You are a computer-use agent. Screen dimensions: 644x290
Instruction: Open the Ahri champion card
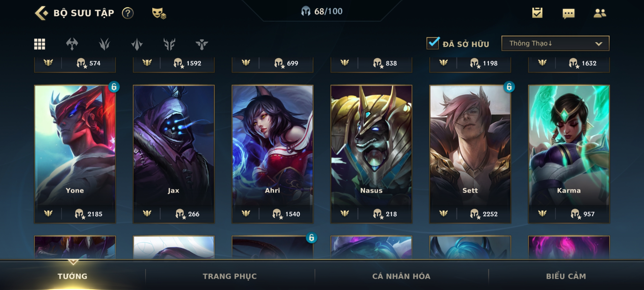point(272,154)
